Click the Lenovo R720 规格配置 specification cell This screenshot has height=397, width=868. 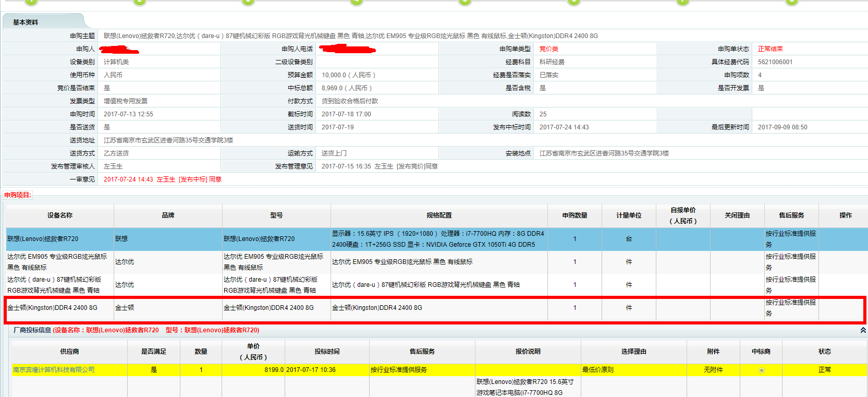pyautogui.click(x=439, y=239)
